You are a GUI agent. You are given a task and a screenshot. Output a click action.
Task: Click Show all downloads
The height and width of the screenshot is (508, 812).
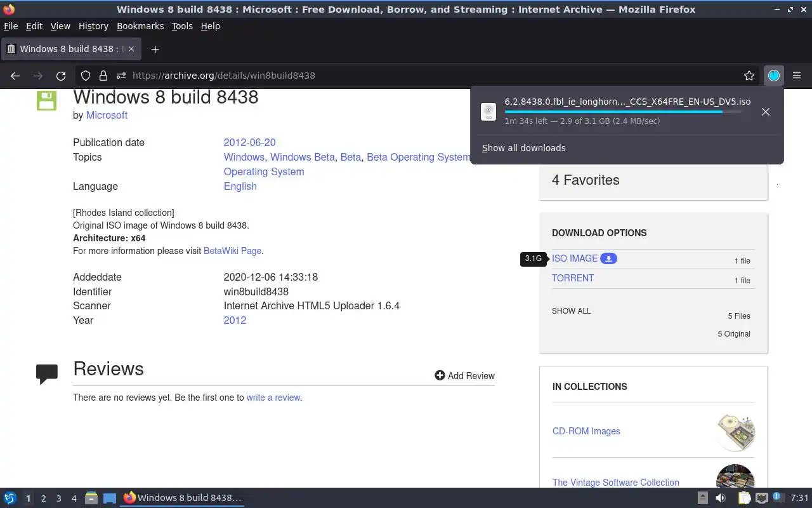523,148
